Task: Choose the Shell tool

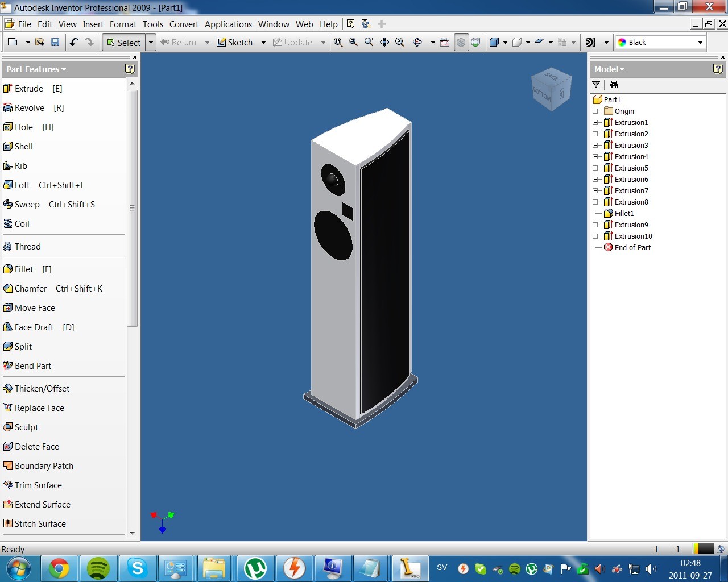Action: coord(18,147)
